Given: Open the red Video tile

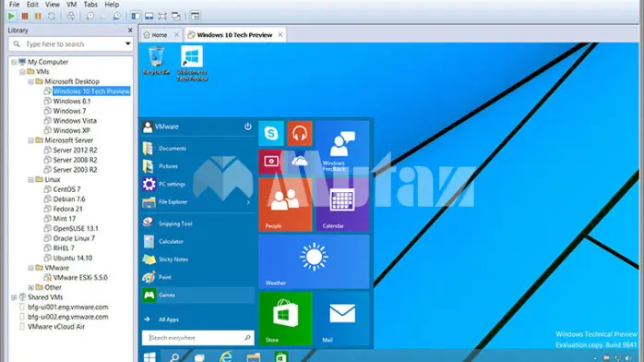Looking at the screenshot, I should pos(271,162).
